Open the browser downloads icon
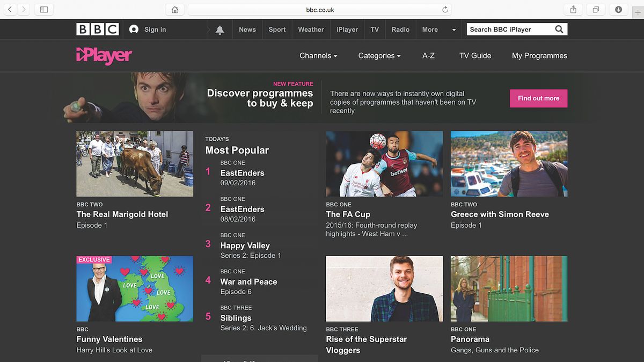 coord(618,9)
